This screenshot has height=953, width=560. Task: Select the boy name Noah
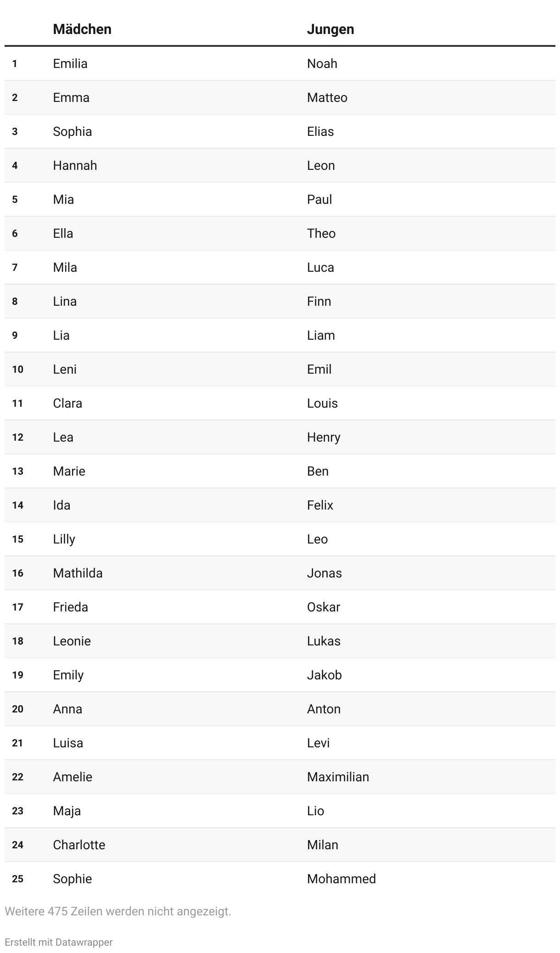pos(322,63)
